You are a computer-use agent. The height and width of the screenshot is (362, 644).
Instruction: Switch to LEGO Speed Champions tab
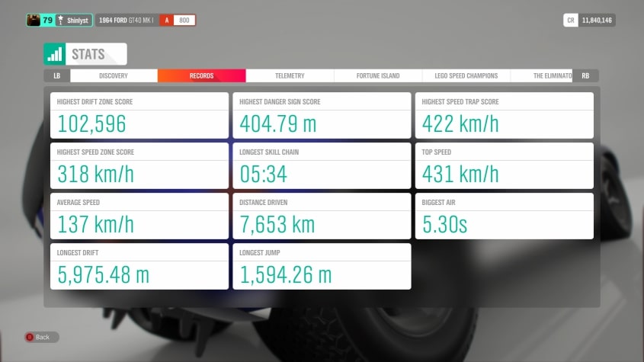pyautogui.click(x=466, y=76)
